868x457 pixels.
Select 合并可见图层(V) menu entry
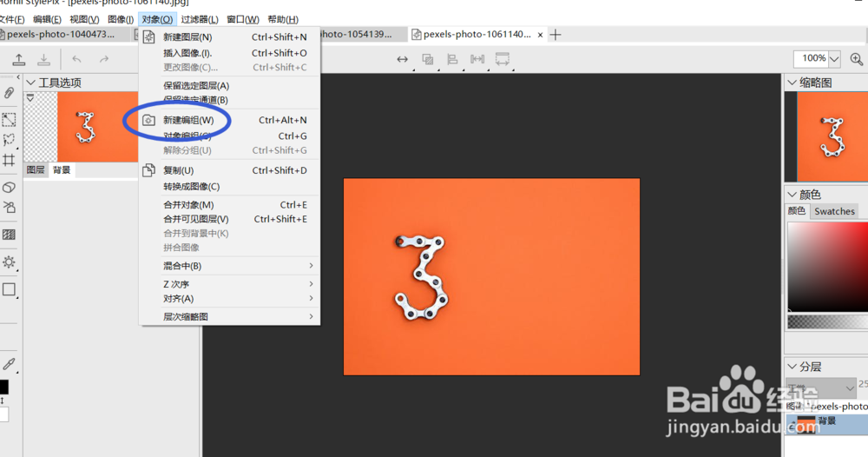click(x=229, y=219)
